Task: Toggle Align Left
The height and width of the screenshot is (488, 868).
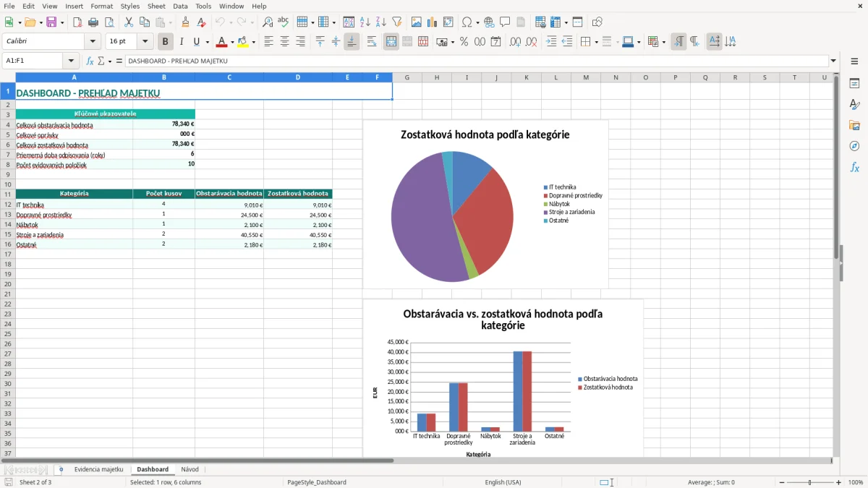Action: click(269, 42)
